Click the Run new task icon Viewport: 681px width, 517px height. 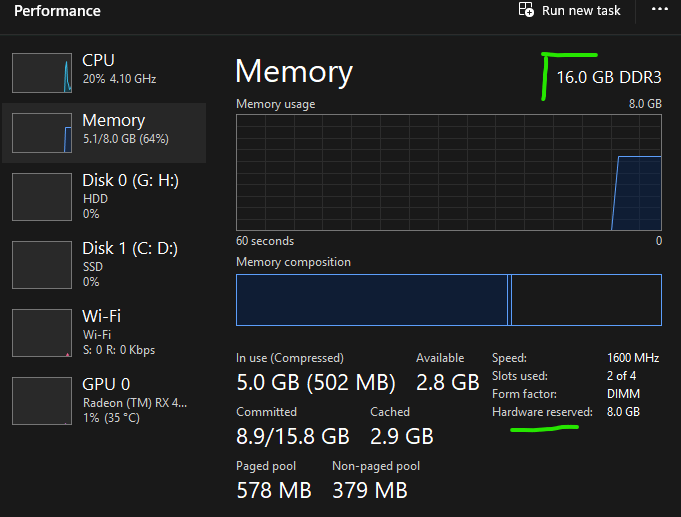[526, 10]
